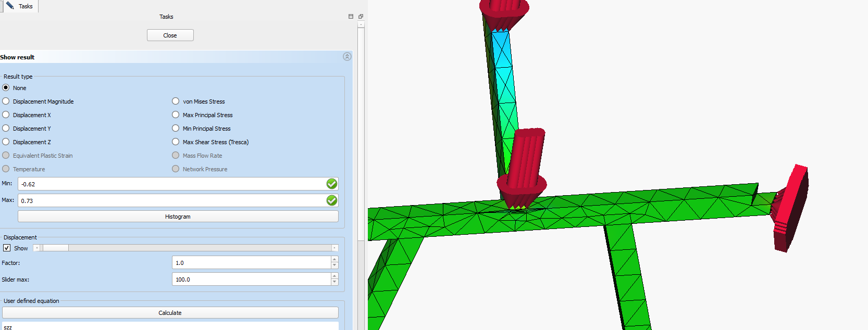868x330 pixels.
Task: Open the Histogram
Action: (x=178, y=217)
